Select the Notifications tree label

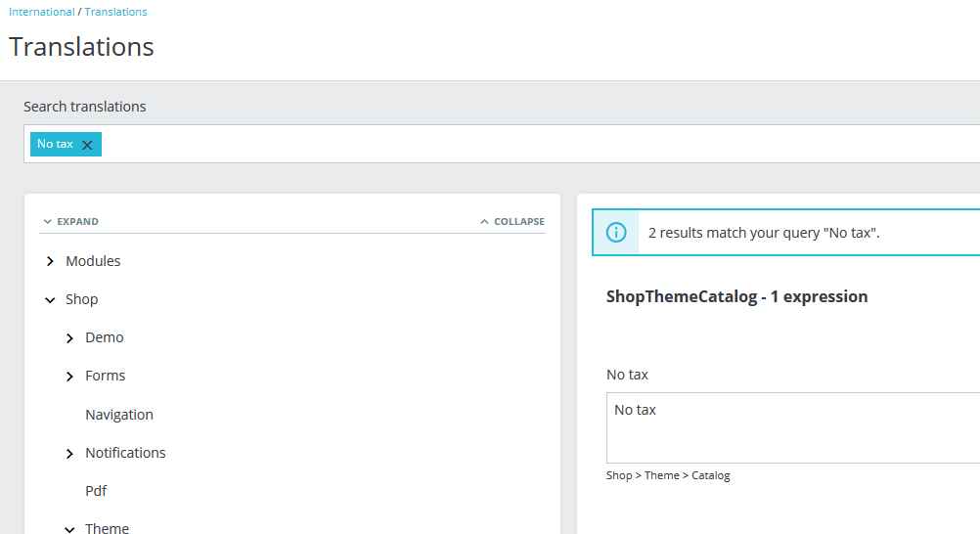point(125,453)
